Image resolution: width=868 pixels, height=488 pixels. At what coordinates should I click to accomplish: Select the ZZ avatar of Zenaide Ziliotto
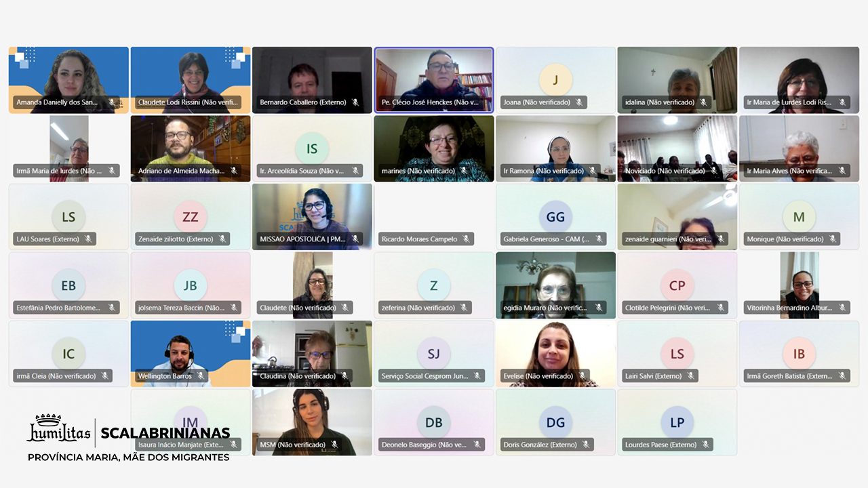(191, 217)
